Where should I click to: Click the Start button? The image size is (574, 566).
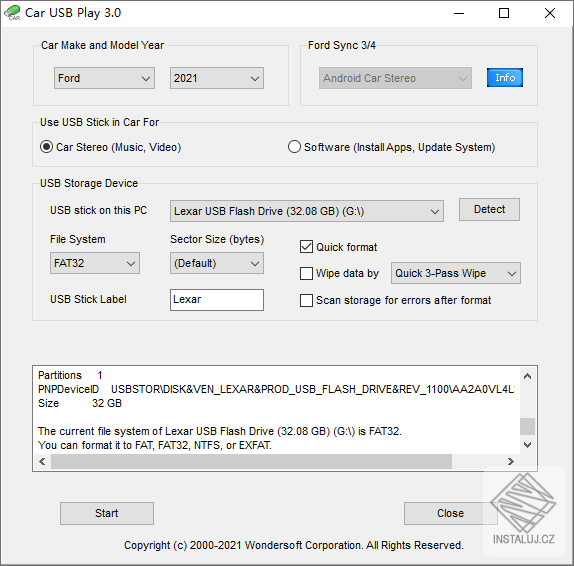[x=107, y=513]
